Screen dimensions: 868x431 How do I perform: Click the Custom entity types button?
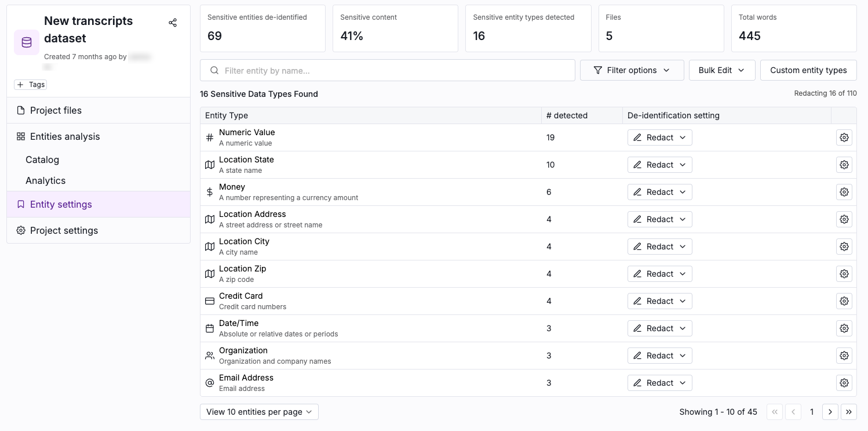point(808,70)
